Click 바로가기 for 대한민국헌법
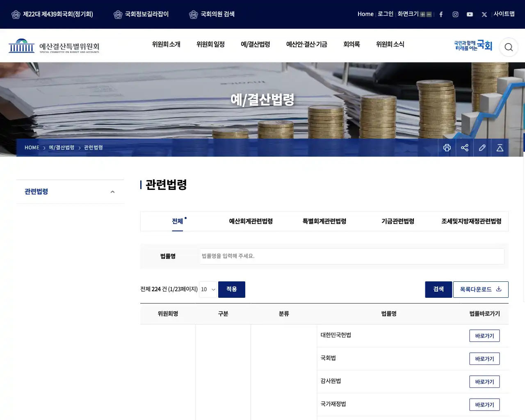Viewport: 525px width, 420px height. (484, 336)
